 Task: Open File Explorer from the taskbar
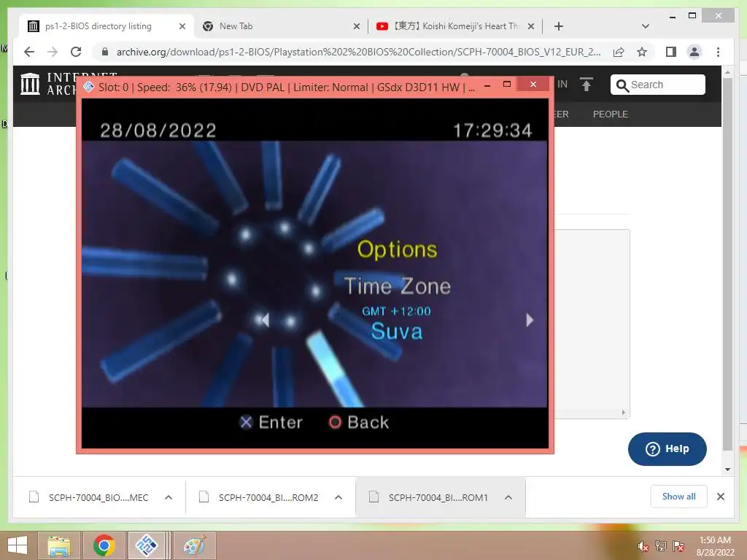coord(59,545)
